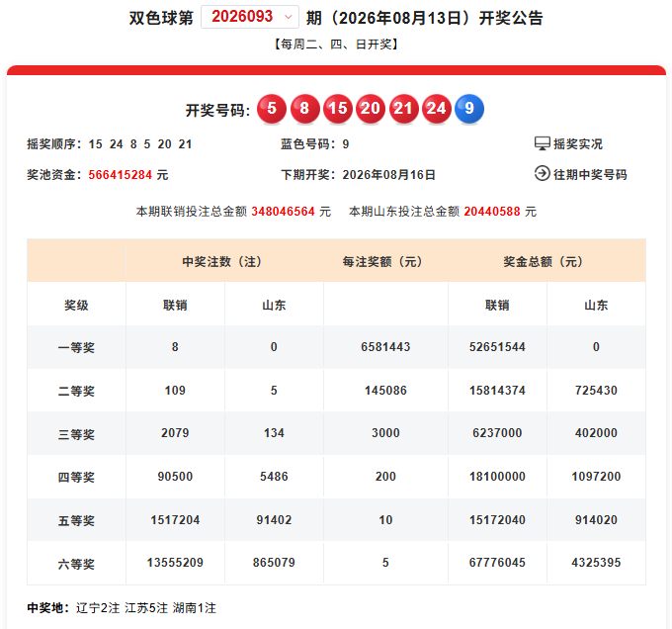Select sixth prize total 67776045
Image resolution: width=672 pixels, height=629 pixels.
click(x=497, y=562)
